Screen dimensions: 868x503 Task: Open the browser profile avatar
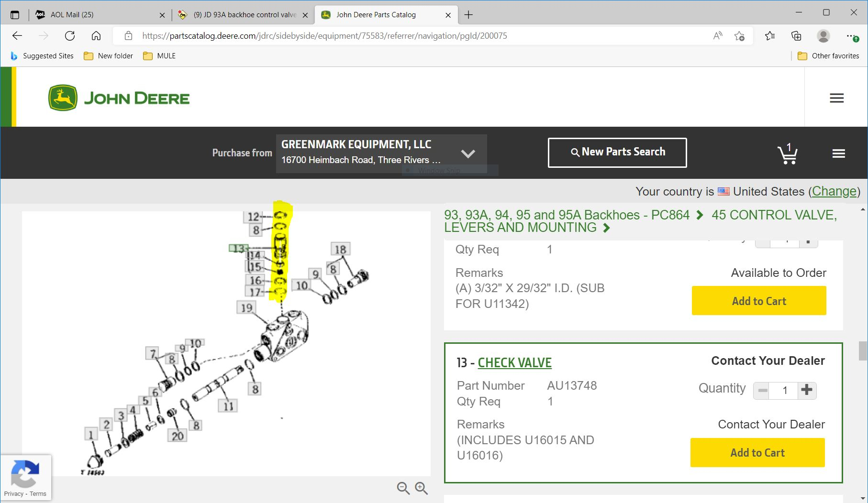pos(823,36)
